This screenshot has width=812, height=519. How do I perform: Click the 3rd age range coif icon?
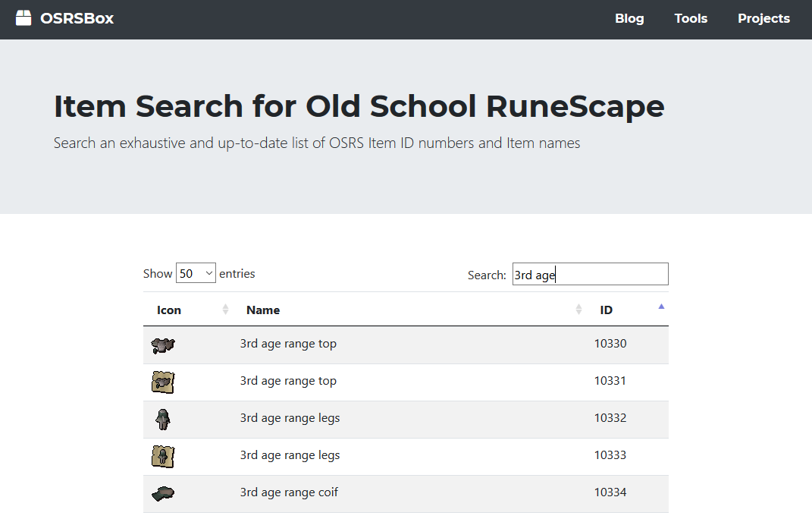click(162, 494)
